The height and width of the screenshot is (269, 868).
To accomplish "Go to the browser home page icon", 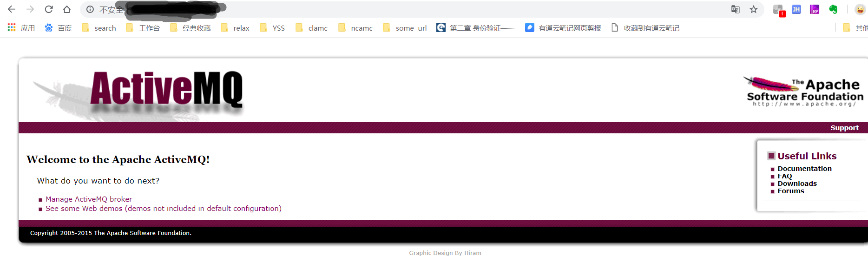I will pyautogui.click(x=67, y=9).
